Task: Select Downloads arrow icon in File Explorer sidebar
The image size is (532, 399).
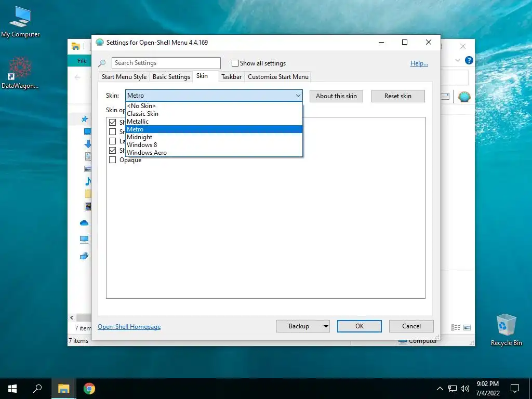Action: coord(87,144)
